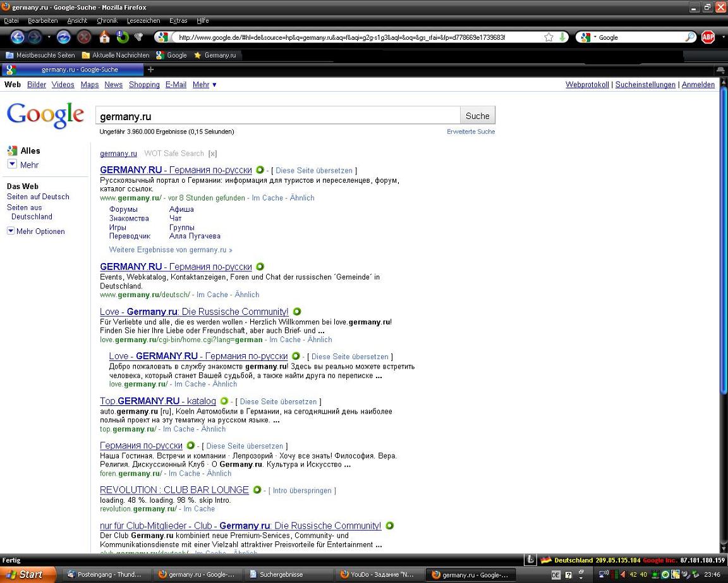Go back with the Back arrow button

pyautogui.click(x=17, y=37)
